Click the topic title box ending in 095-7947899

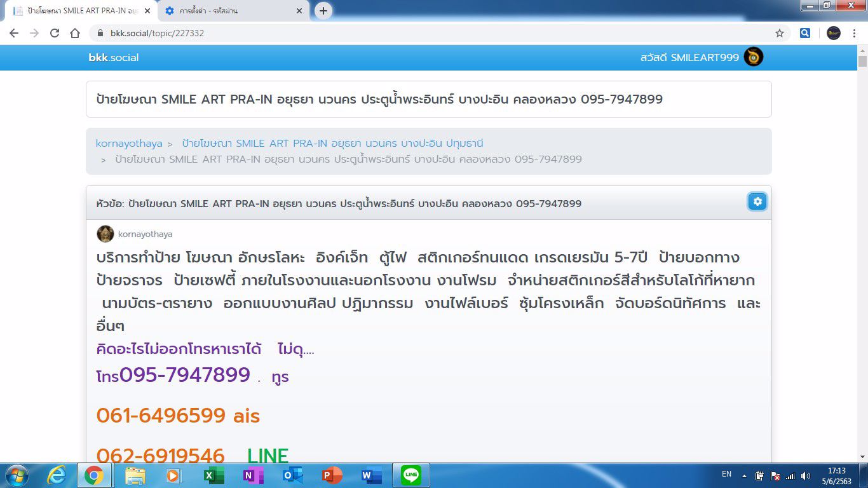(429, 99)
